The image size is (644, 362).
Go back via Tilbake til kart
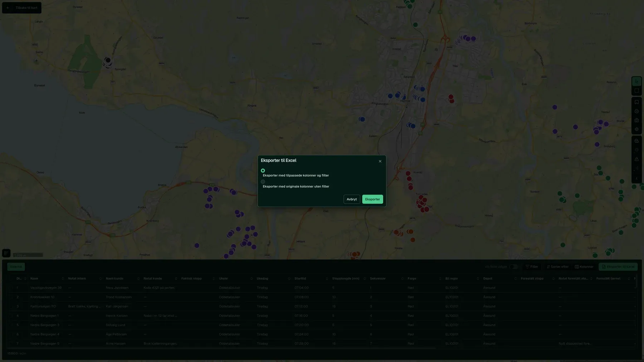pyautogui.click(x=22, y=8)
